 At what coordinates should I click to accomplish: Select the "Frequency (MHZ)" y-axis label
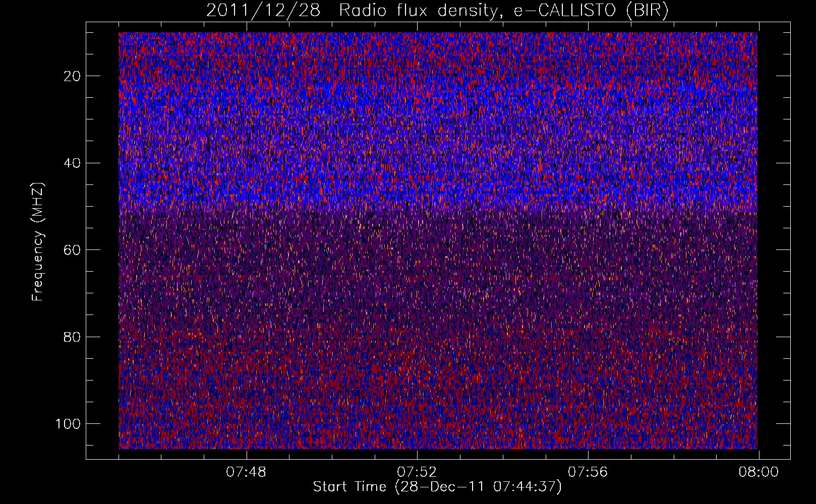pos(38,241)
